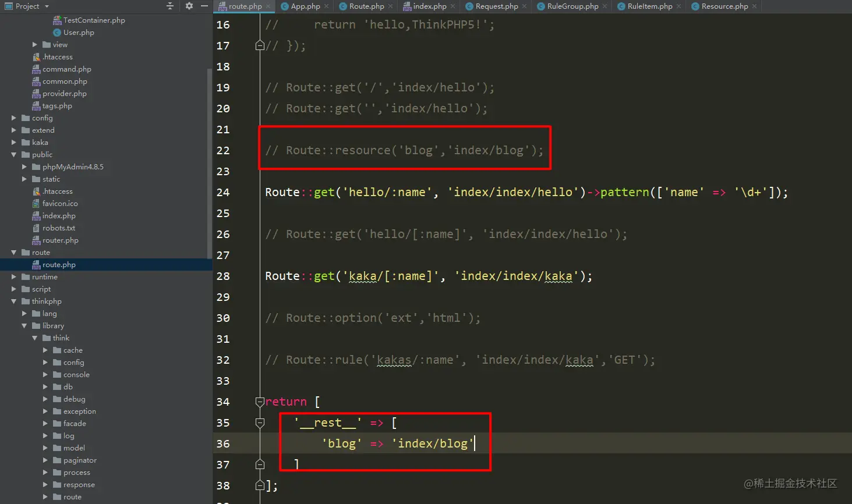The width and height of the screenshot is (852, 504).
Task: Fold the return array at line 34
Action: click(260, 402)
